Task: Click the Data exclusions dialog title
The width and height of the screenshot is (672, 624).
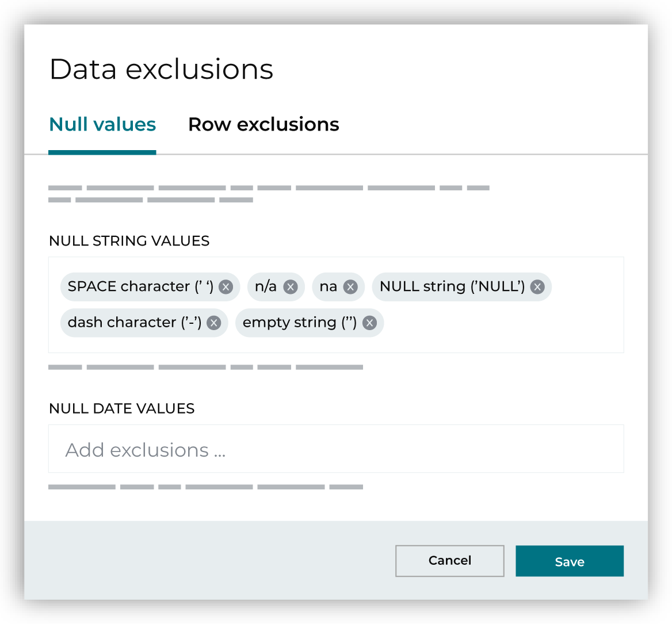Action: [162, 69]
